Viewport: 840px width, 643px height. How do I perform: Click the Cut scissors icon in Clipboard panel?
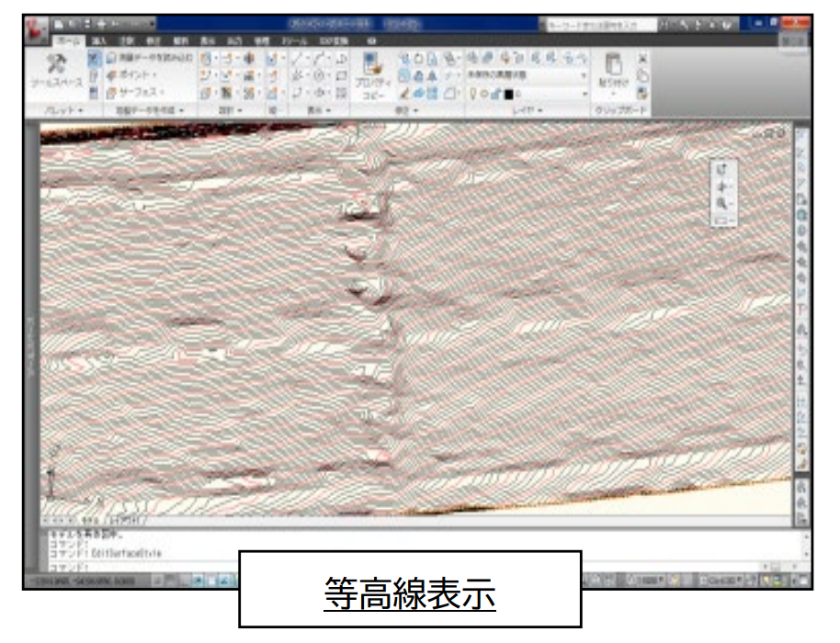643,57
